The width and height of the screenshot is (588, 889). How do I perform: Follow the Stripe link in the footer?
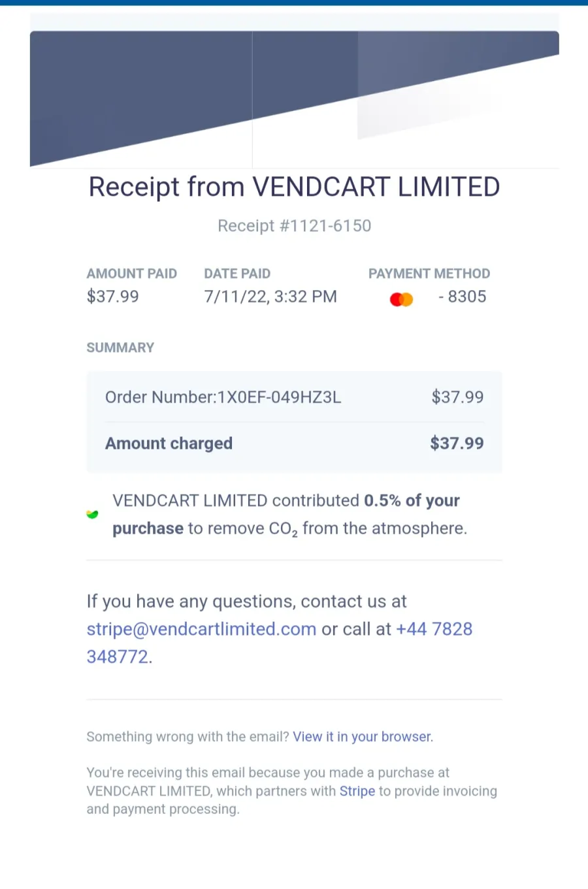(x=357, y=791)
